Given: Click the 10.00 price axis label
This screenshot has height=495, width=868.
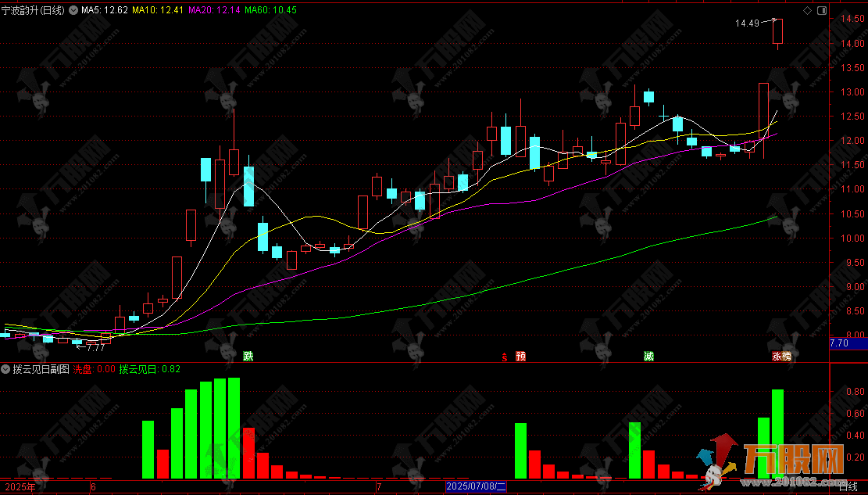Looking at the screenshot, I should [852, 239].
